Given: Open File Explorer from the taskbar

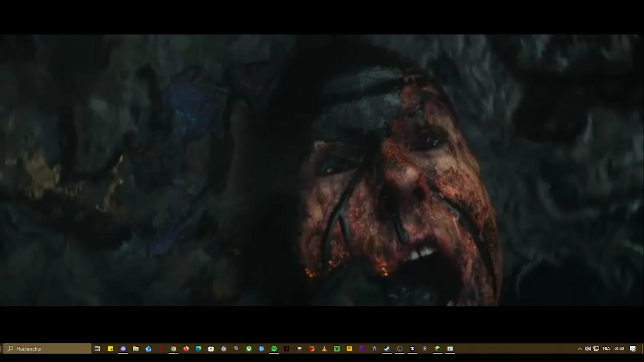Looking at the screenshot, I should point(135,348).
